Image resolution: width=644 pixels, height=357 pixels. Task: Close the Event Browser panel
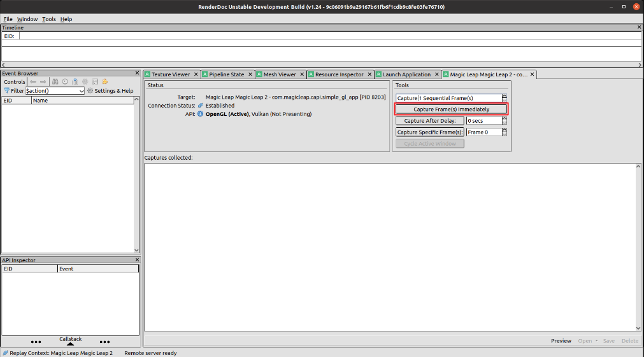136,73
